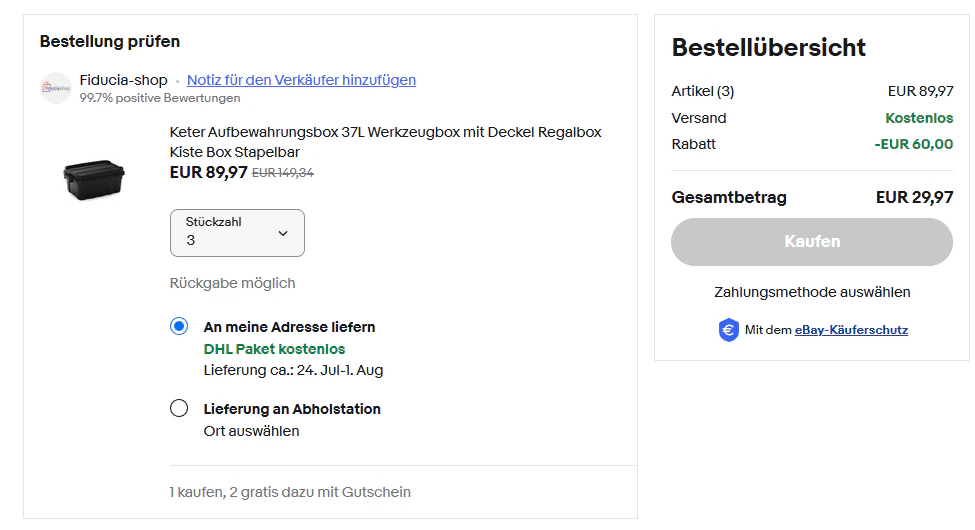
Task: Click the eBay-Käuferschutz link
Action: point(851,330)
